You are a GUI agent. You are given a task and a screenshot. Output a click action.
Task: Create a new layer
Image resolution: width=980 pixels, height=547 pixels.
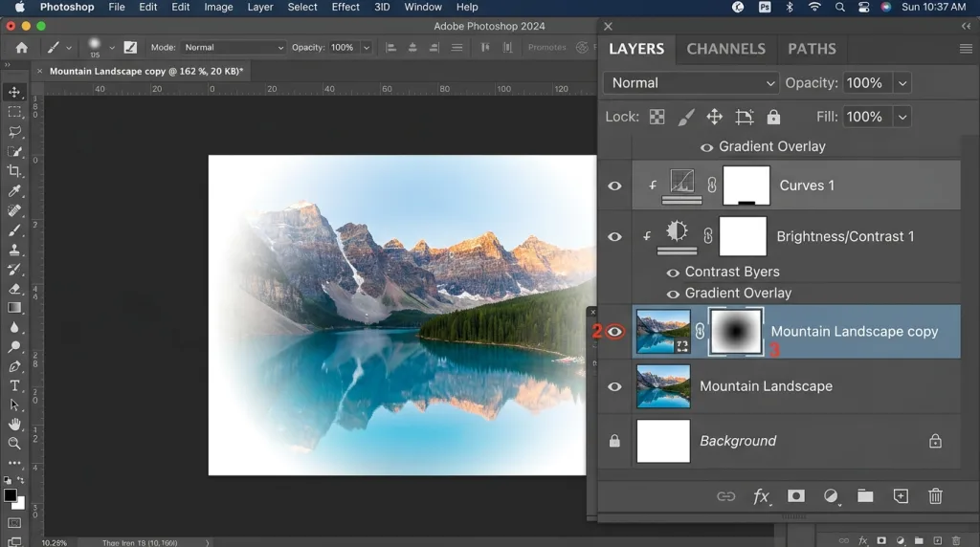click(901, 495)
